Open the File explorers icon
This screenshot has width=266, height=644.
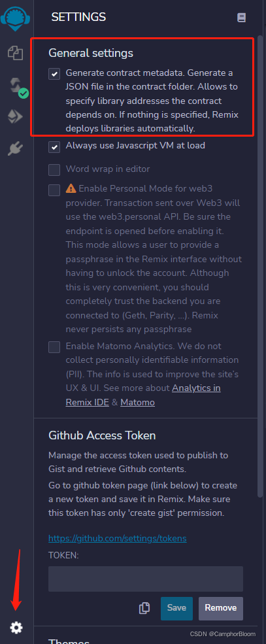click(16, 53)
